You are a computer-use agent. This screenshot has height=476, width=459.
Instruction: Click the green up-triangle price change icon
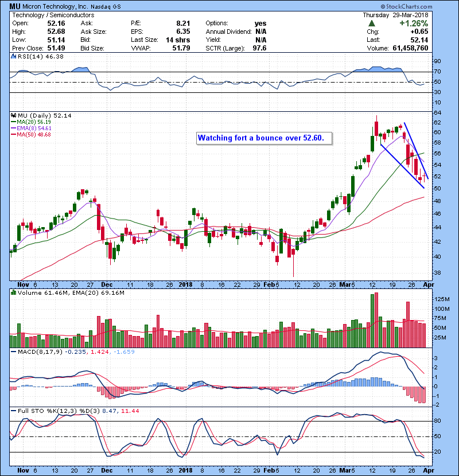click(372, 24)
